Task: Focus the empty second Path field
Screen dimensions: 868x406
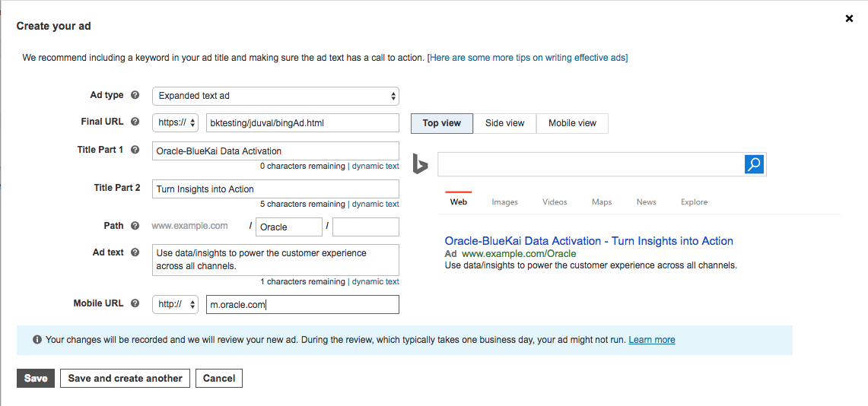Action: [366, 227]
